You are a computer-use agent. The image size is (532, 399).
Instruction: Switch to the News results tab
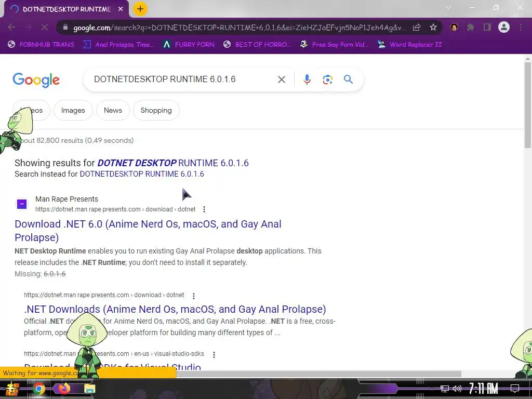pos(113,110)
